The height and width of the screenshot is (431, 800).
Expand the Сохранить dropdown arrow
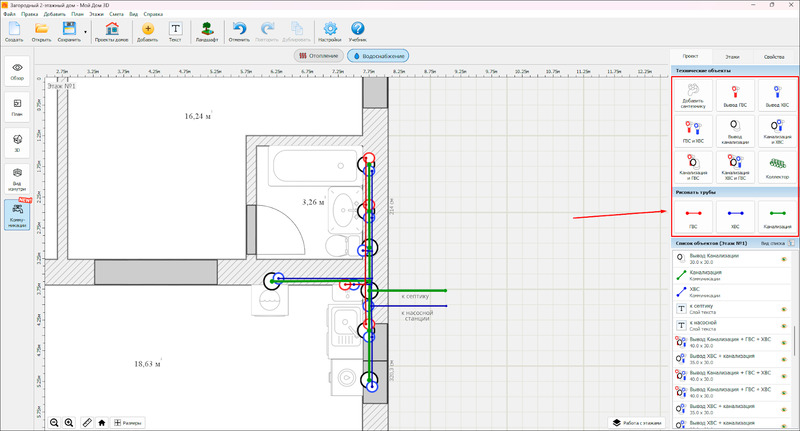[x=86, y=32]
